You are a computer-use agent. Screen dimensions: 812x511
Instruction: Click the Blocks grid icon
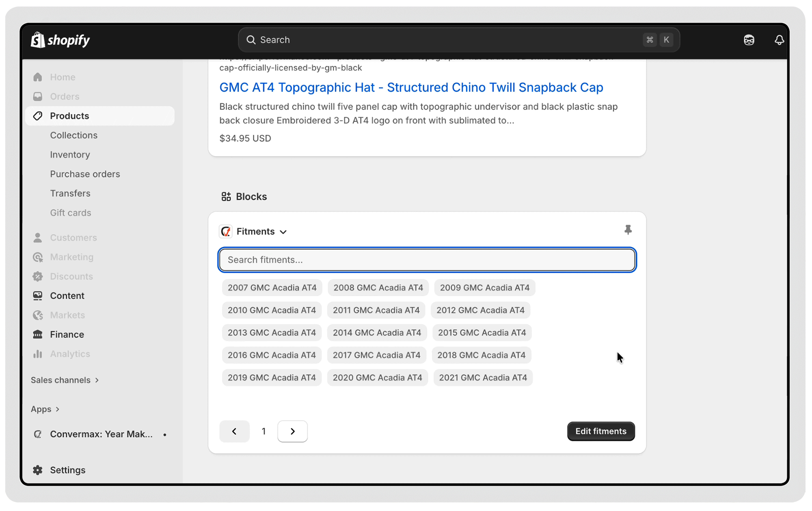(226, 197)
